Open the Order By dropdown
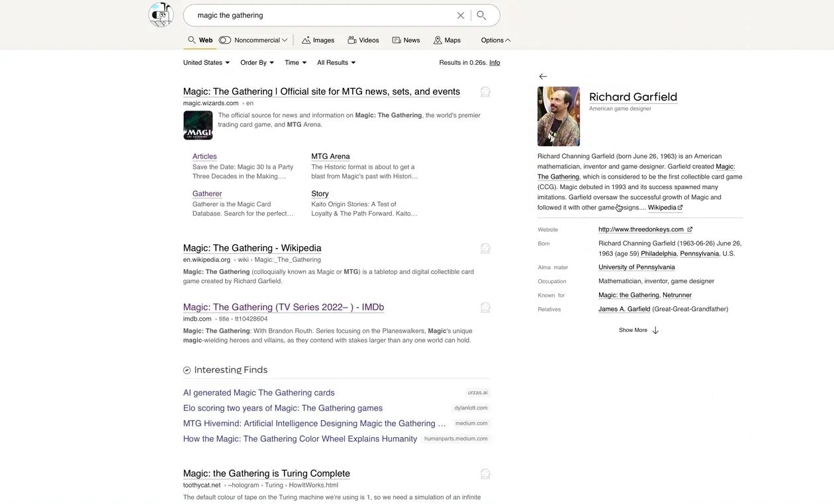 tap(257, 63)
